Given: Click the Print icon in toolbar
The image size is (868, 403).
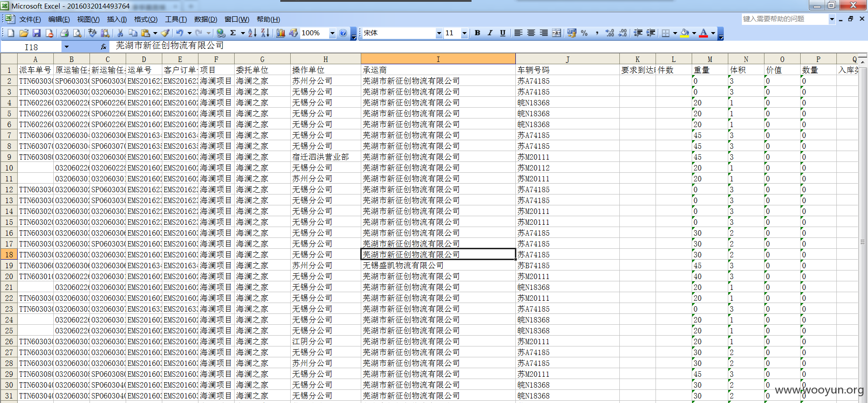Looking at the screenshot, I should (x=65, y=33).
